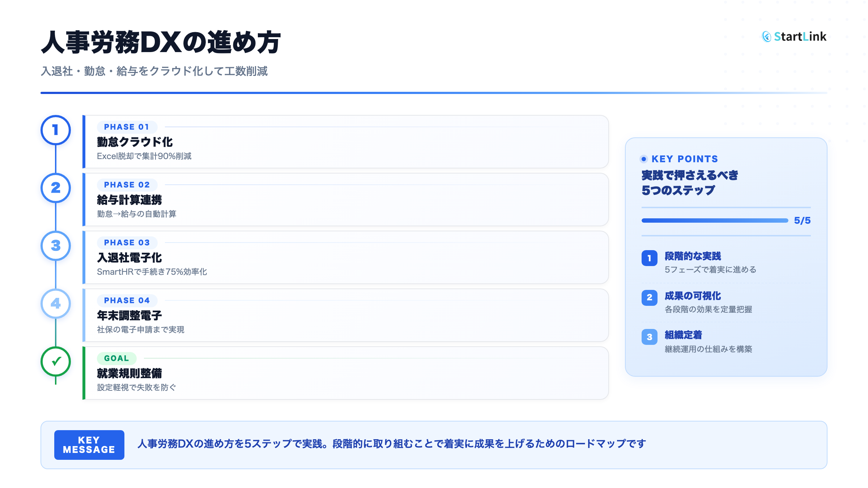
Task: Click key point number 1 badge
Action: 649,258
